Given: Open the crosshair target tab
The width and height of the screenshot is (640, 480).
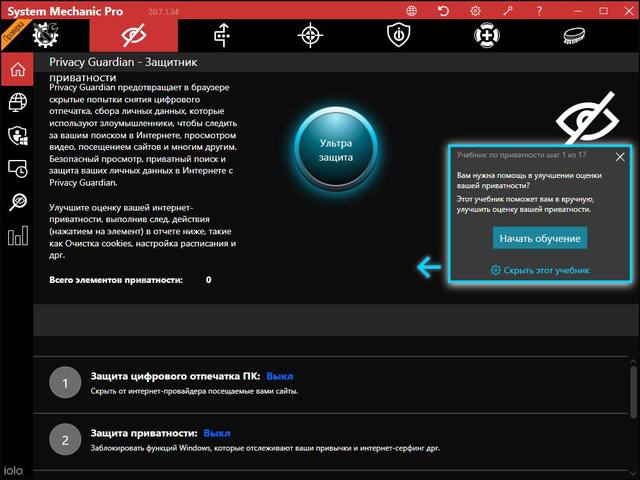Looking at the screenshot, I should (311, 35).
